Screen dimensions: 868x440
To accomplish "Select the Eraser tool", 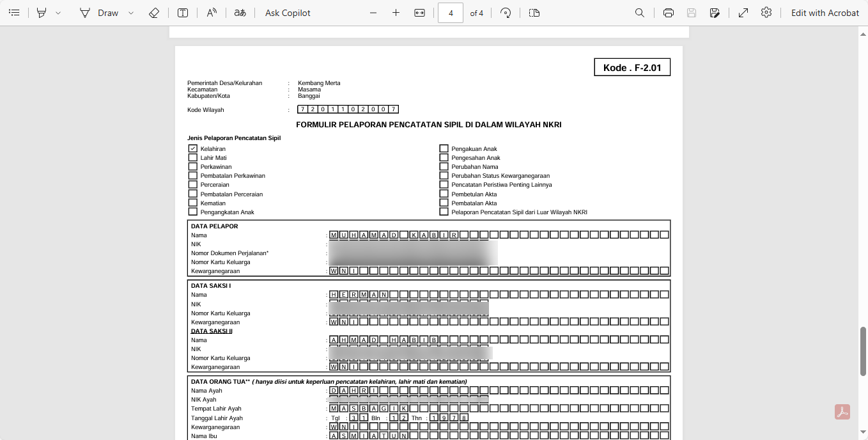I will [153, 13].
